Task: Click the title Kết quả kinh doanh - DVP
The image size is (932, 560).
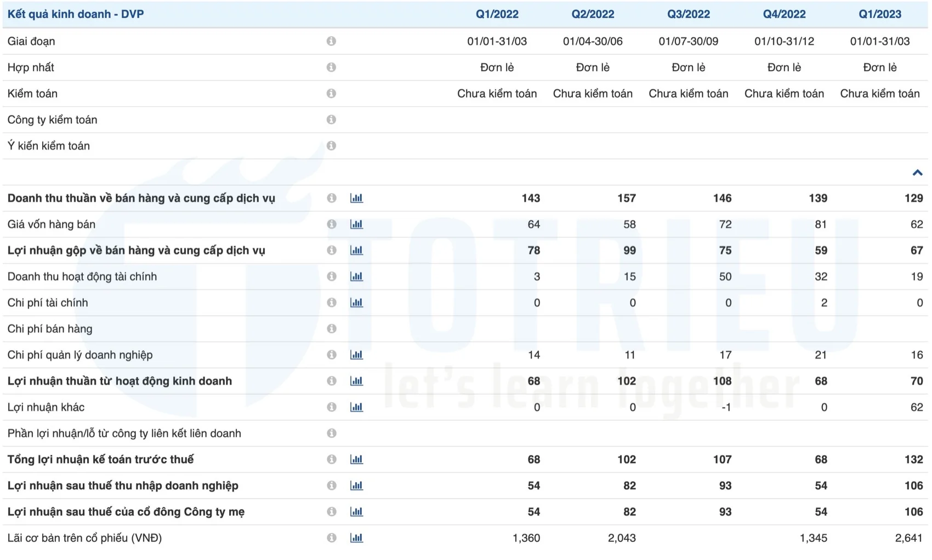Action: pyautogui.click(x=76, y=14)
